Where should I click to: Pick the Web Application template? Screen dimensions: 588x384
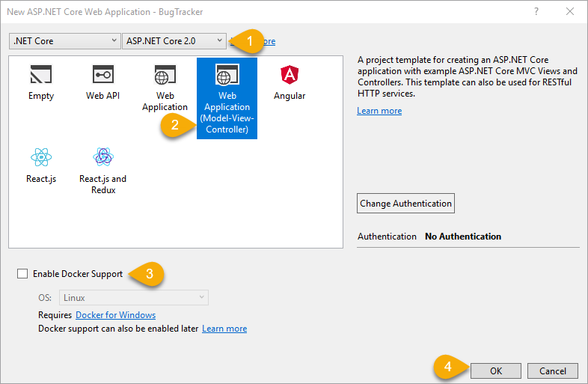pos(165,88)
